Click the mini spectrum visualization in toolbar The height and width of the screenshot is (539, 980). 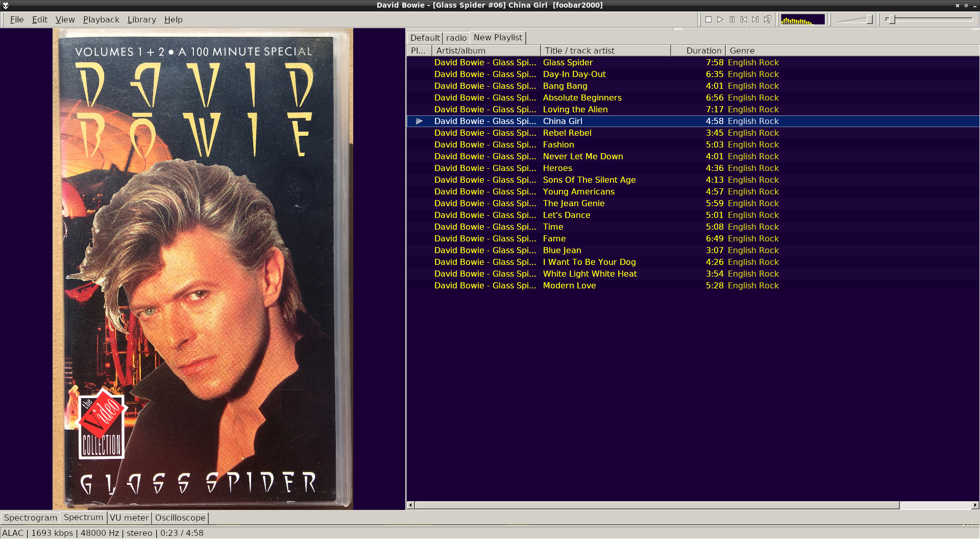(803, 19)
